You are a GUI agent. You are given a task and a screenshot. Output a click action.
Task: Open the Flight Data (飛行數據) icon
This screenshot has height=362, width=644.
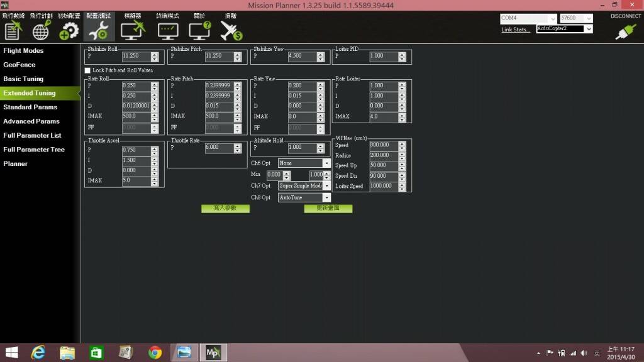13,30
